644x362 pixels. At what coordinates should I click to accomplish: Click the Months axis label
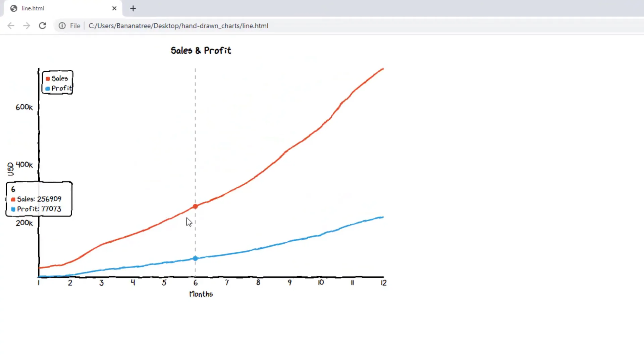tap(201, 294)
